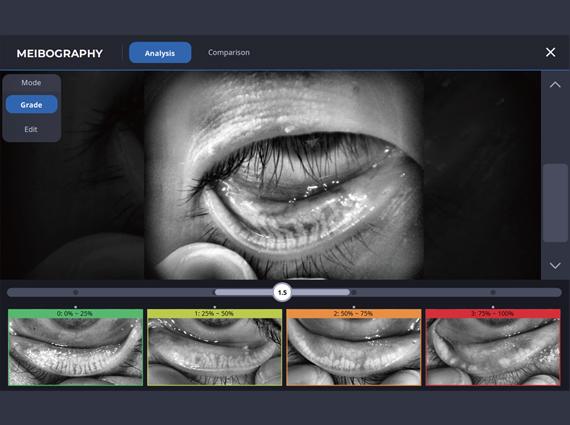
Task: Click the MEIBOGRAPHY title text
Action: coord(60,53)
